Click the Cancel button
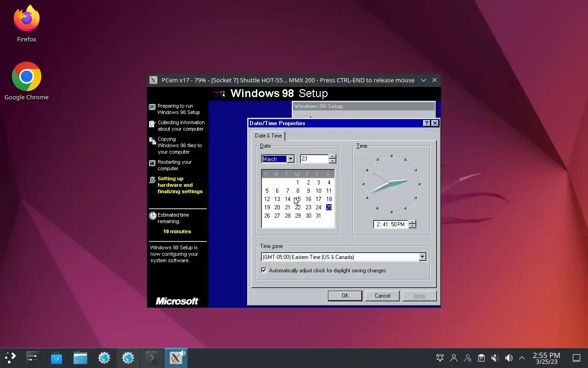Viewport: 588px width, 368px height. pos(382,296)
